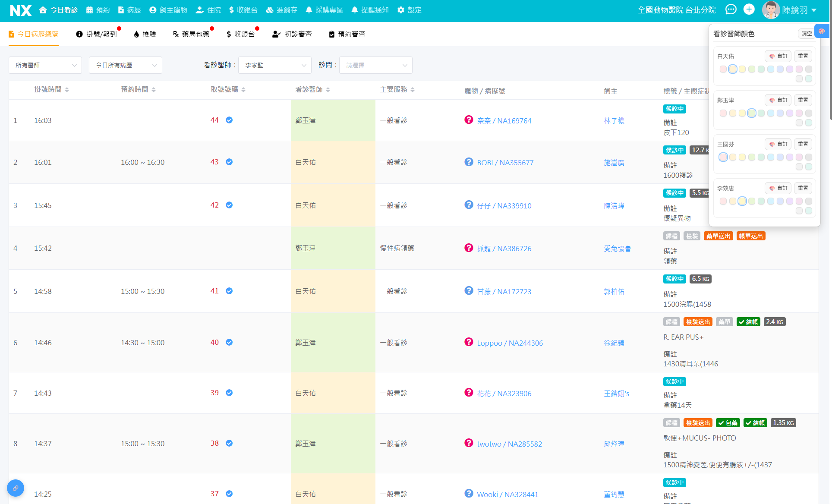
Task: Click red question icon beside Loppoo record
Action: [x=469, y=342]
